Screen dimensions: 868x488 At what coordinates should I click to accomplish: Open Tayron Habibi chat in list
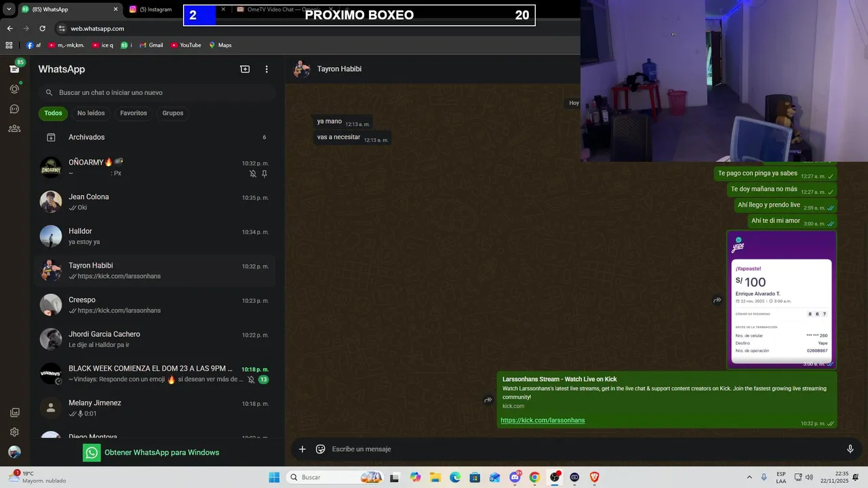pyautogui.click(x=157, y=270)
